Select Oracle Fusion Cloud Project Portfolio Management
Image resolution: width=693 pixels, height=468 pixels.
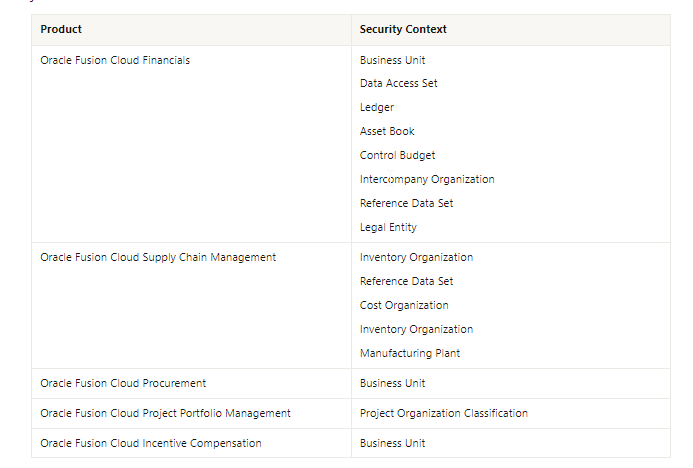[165, 414]
